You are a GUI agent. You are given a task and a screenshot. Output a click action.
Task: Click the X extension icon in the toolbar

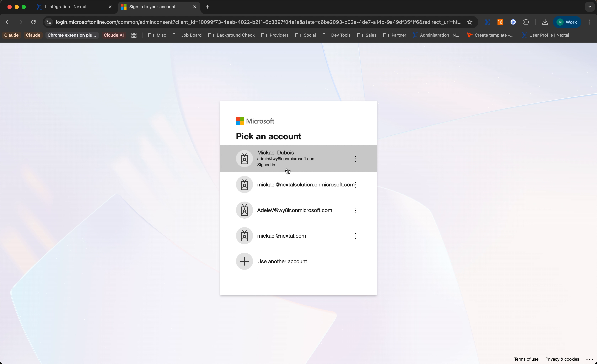pos(487,22)
